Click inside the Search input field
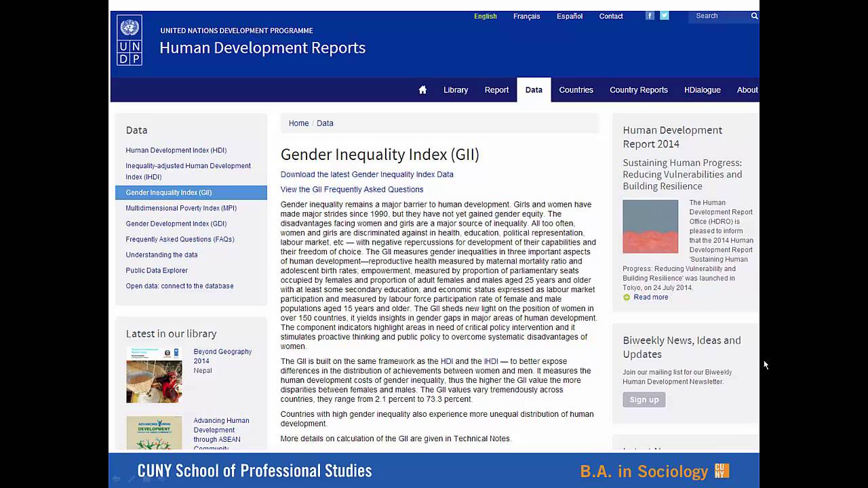The image size is (868, 488). click(720, 16)
